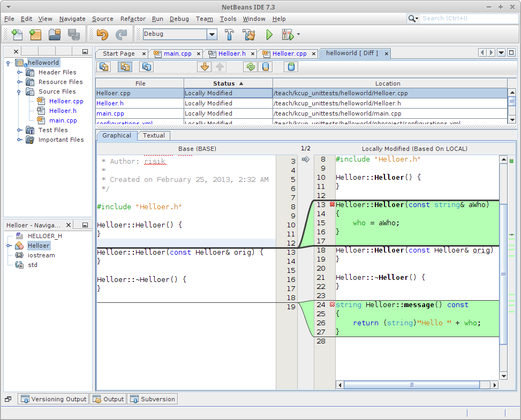Toggle the first diff view mode button

tap(104, 67)
